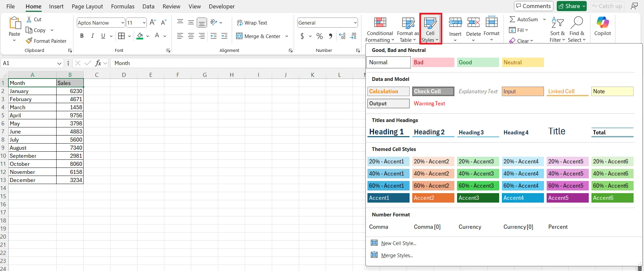Click the Merge & Center icon
Screen dimensions: 644x271
pos(239,36)
